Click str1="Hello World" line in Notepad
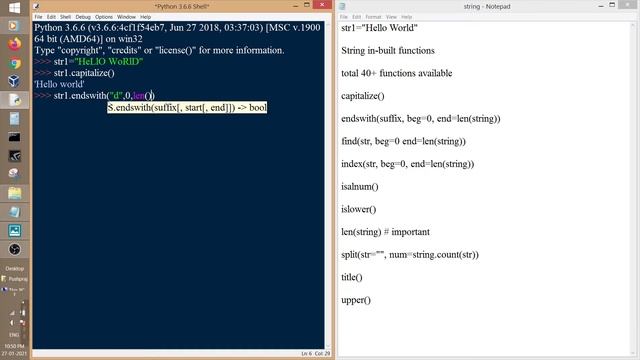Viewport: 640px width, 360px height. tap(379, 28)
